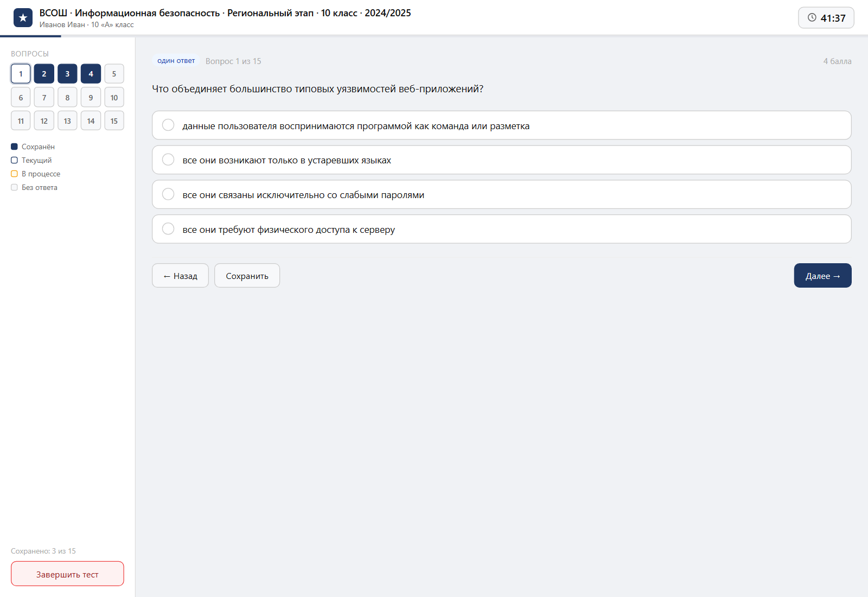Click the 'В процессе' legend entry
The height and width of the screenshot is (597, 868).
coord(36,174)
